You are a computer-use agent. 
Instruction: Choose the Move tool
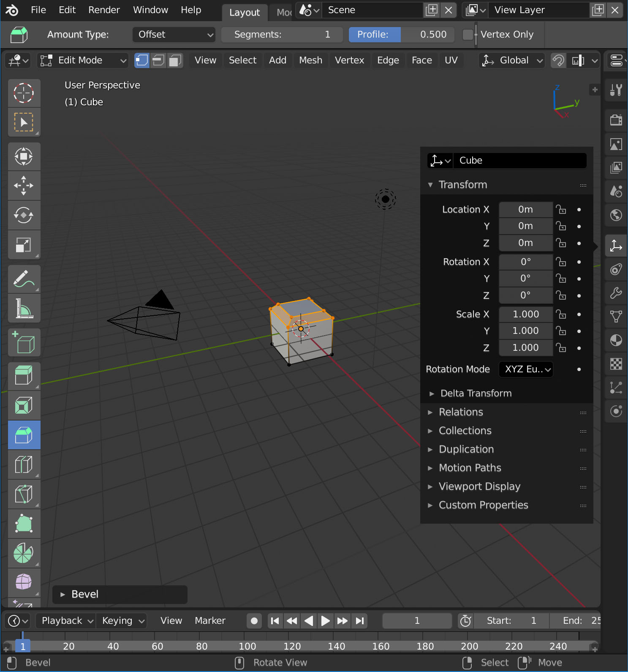tap(24, 186)
